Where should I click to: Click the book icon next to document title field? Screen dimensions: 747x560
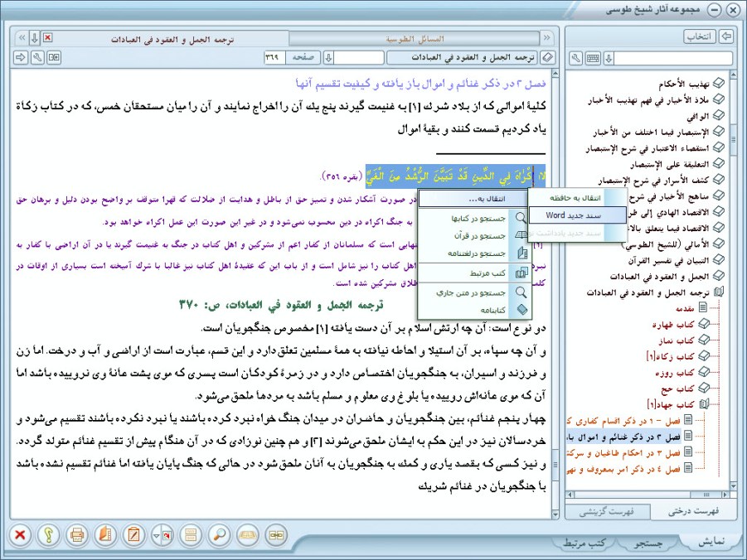pos(548,58)
